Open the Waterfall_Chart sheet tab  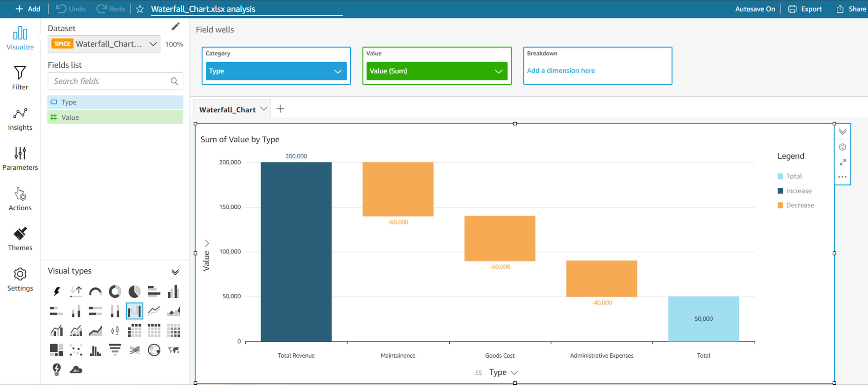tap(227, 109)
